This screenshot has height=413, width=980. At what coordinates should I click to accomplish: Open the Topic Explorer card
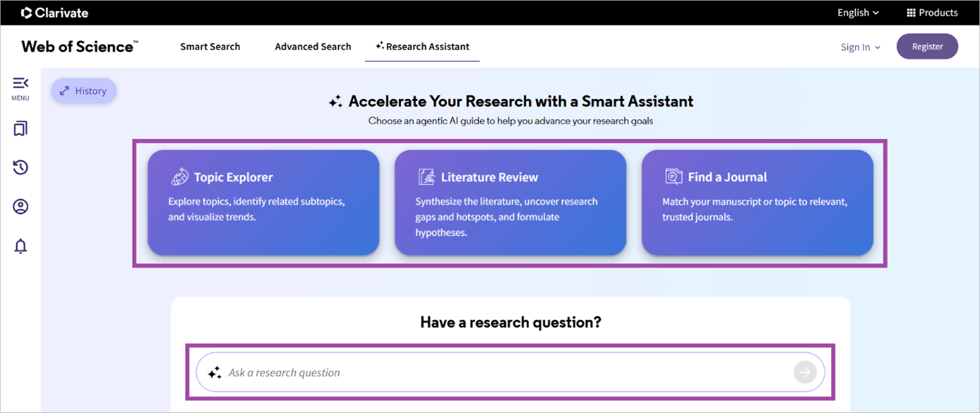[263, 202]
